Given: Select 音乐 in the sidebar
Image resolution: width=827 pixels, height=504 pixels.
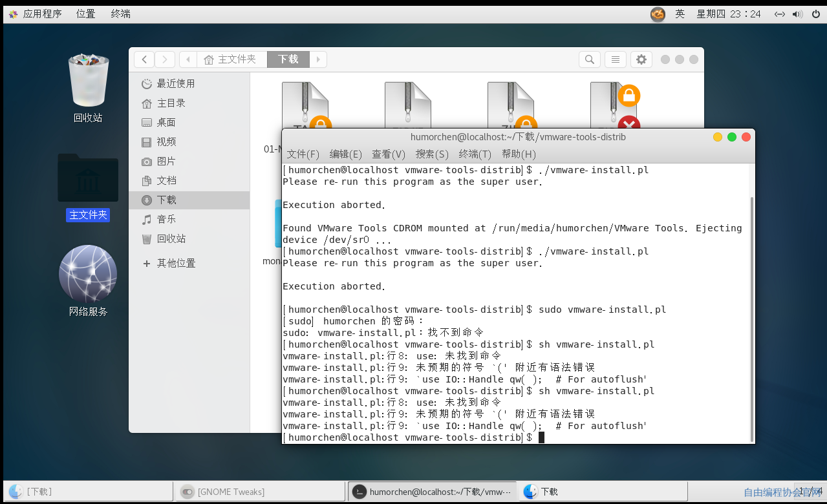Looking at the screenshot, I should click(189, 219).
